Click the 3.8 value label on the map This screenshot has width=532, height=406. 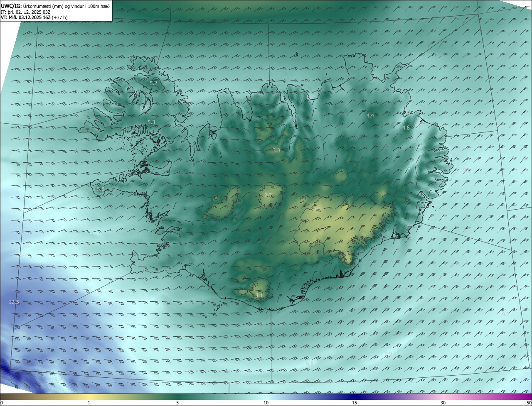276,150
